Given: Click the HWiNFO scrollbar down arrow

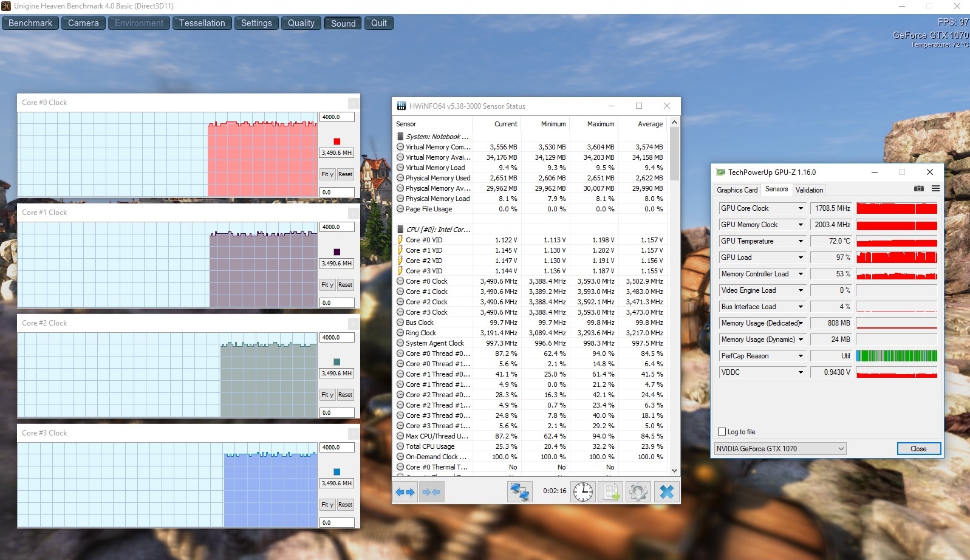Looking at the screenshot, I should click(674, 470).
